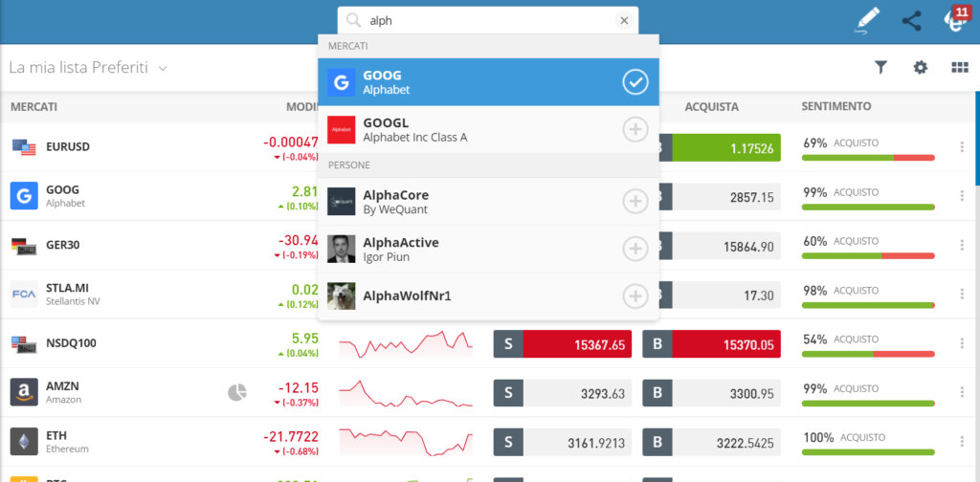Click GER30 flag icon
This screenshot has height=482, width=980.
(24, 246)
